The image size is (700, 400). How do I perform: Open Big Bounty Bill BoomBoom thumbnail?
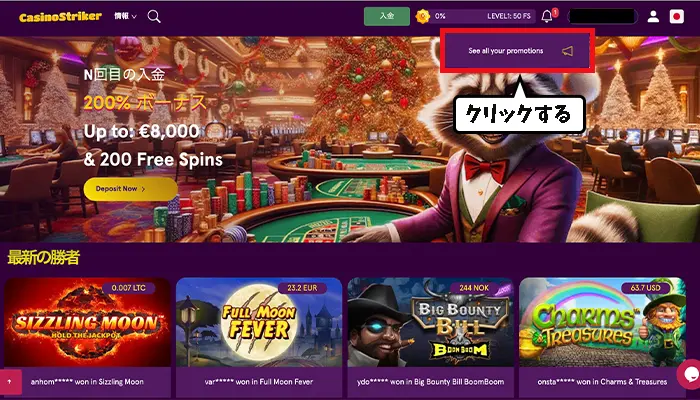(430, 322)
